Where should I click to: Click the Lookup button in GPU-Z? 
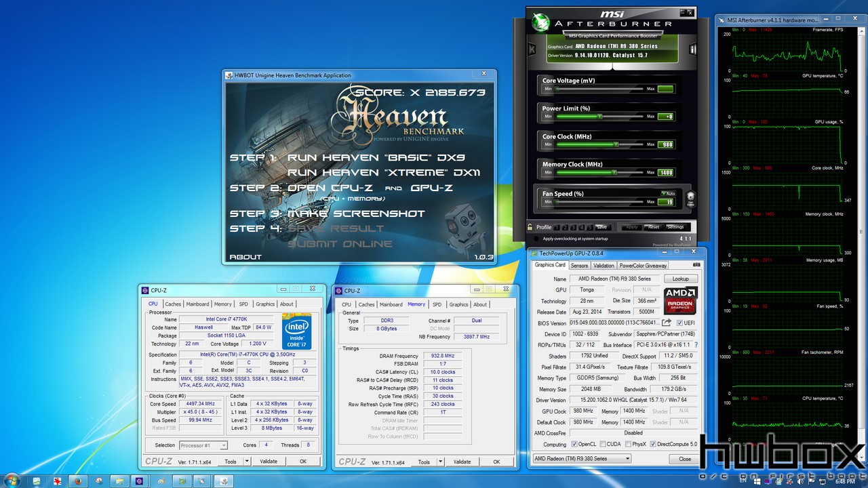coord(680,279)
